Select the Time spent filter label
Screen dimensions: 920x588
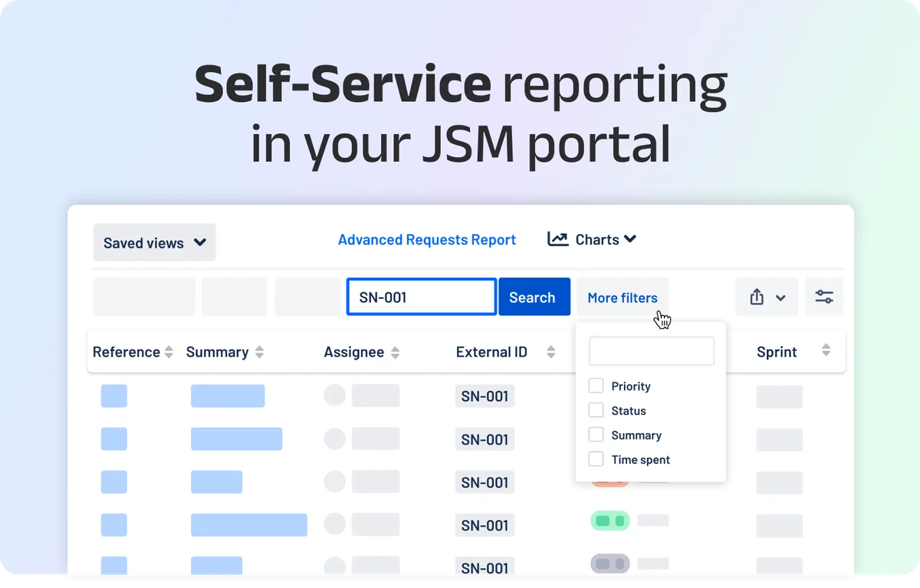coord(641,460)
